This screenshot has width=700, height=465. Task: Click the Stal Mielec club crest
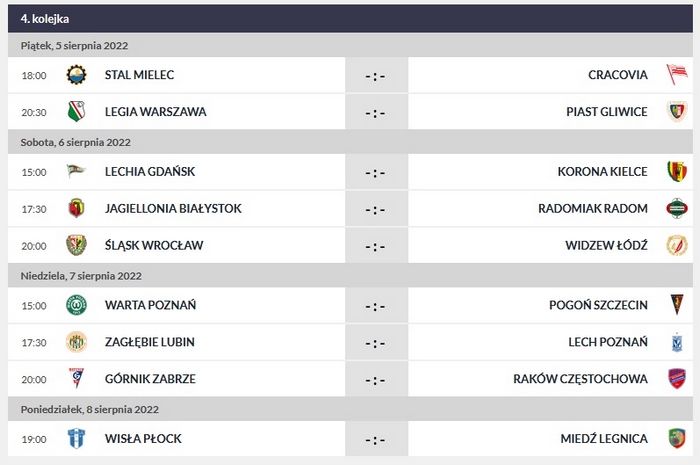point(76,75)
